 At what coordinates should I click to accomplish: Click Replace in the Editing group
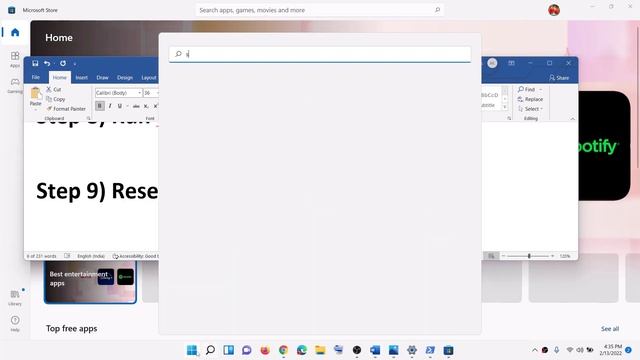click(530, 99)
